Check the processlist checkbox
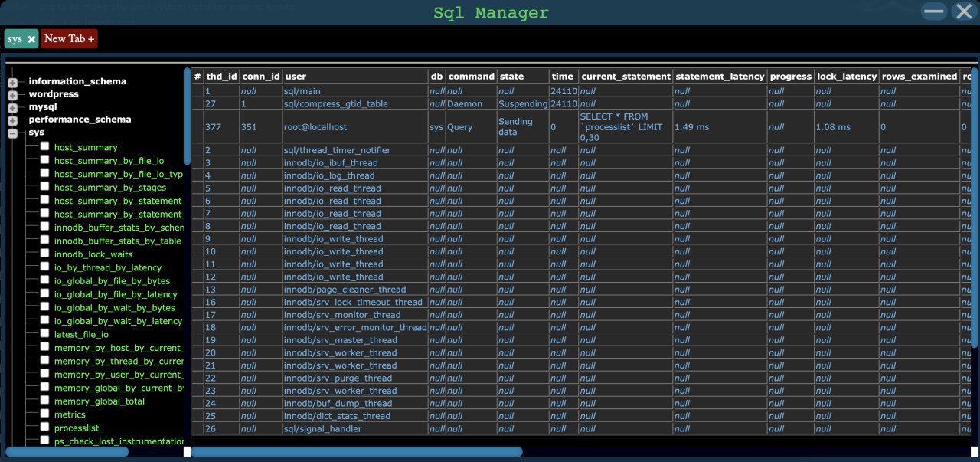The image size is (980, 462). 44,428
